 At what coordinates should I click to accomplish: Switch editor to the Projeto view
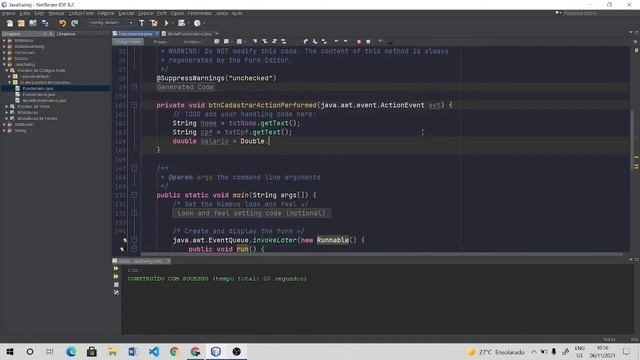[x=160, y=42]
